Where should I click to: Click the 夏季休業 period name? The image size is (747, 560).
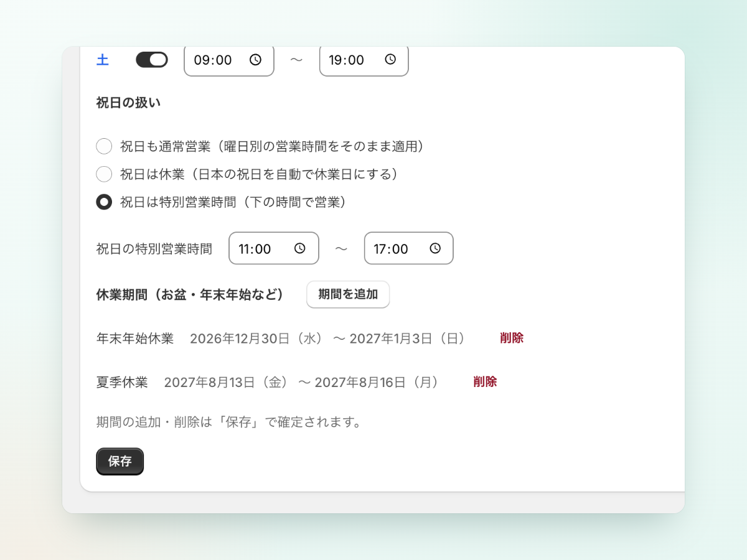122,381
